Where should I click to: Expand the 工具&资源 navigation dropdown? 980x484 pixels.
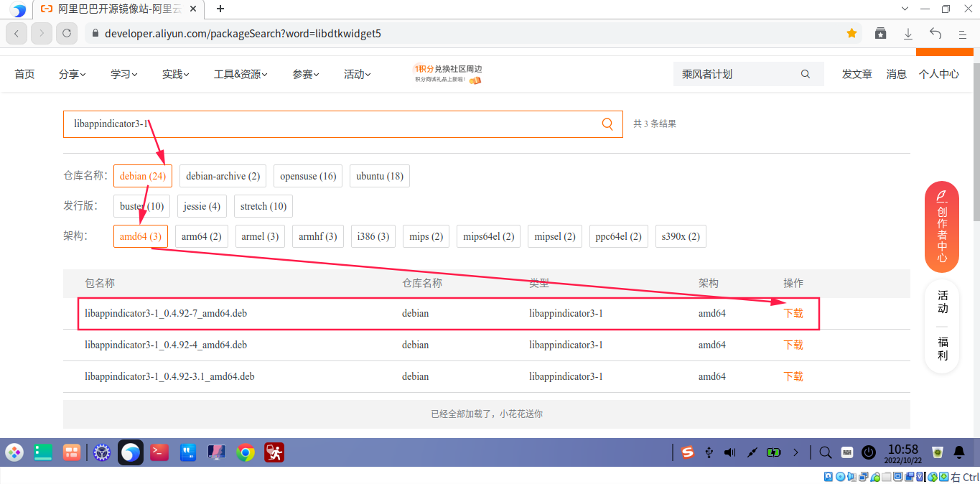[x=241, y=74]
